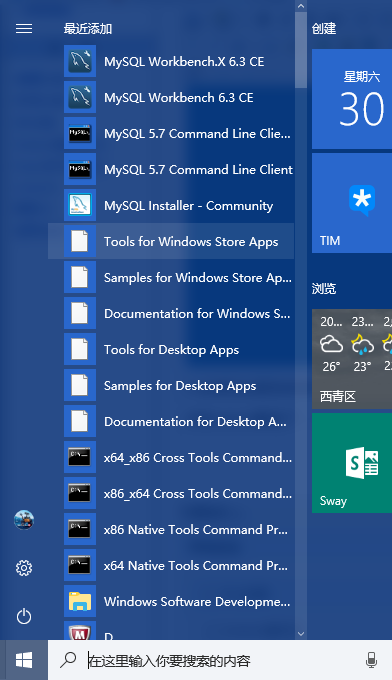This screenshot has width=392, height=680.
Task: Open the calendar tile showing 30
Action: point(352,99)
